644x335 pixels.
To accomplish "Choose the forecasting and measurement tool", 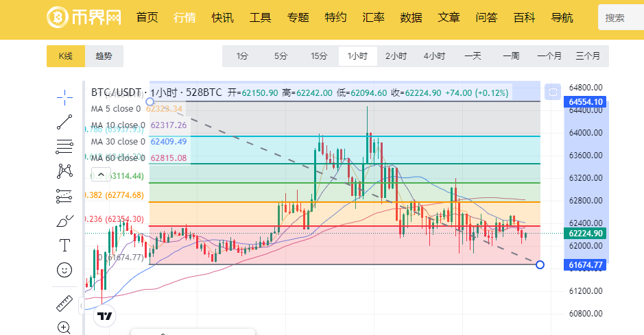I will coord(64,196).
